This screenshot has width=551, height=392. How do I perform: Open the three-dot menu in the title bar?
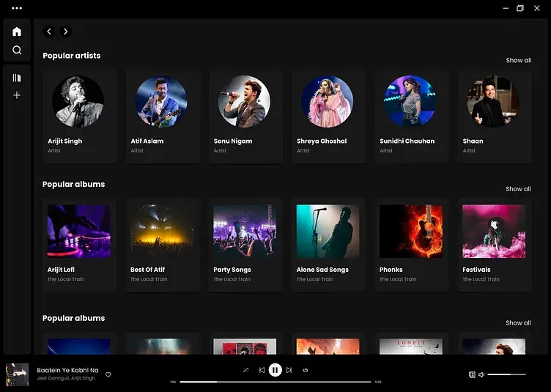pyautogui.click(x=17, y=8)
